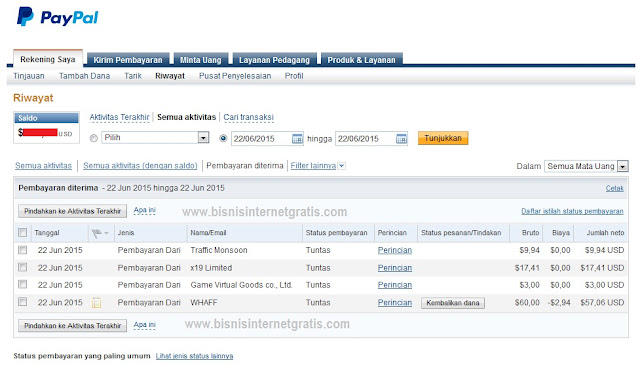The height and width of the screenshot is (365, 640).
Task: Check the x19 Limited row checkbox
Action: [x=22, y=267]
